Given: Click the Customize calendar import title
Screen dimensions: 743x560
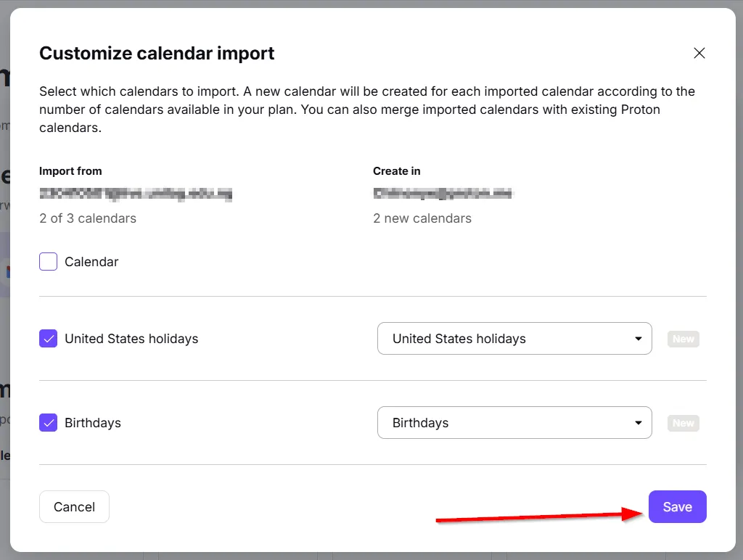Looking at the screenshot, I should [x=157, y=53].
